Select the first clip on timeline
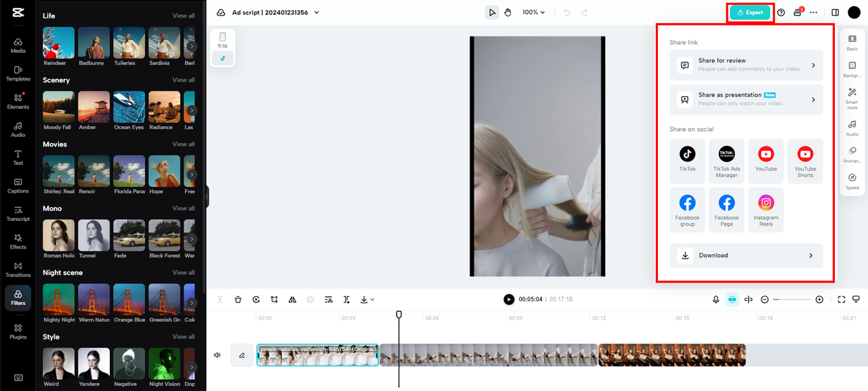The height and width of the screenshot is (391, 868). click(317, 355)
